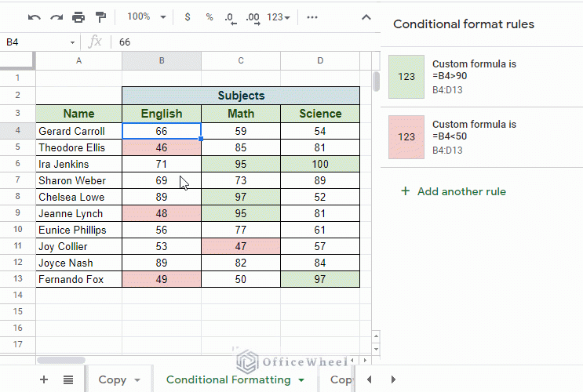Click the horizontal scroll right arrow

(x=365, y=360)
